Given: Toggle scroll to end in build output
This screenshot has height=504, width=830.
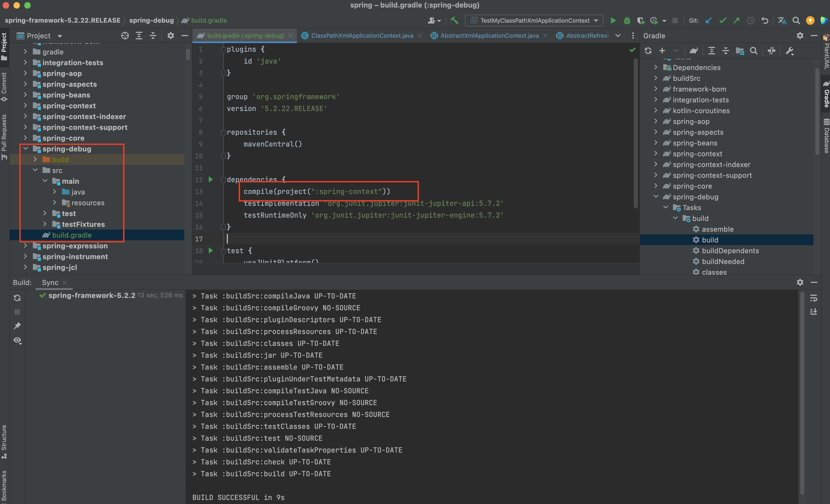Looking at the screenshot, I should point(814,312).
